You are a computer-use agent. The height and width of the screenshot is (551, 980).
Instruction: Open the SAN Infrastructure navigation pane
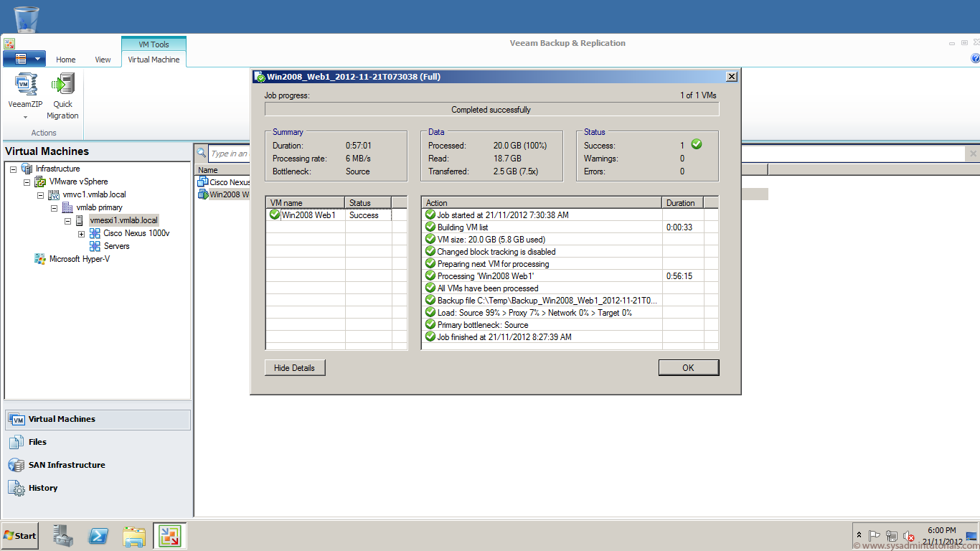tap(98, 465)
